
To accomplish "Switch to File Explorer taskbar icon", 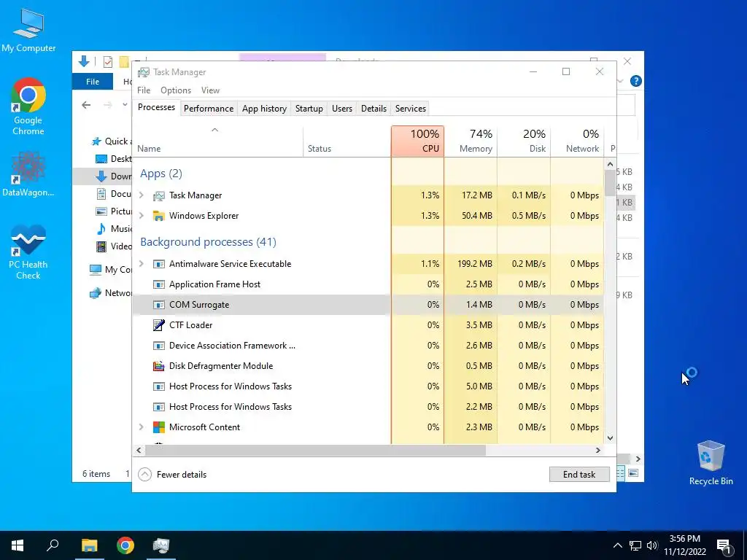I will [x=89, y=545].
